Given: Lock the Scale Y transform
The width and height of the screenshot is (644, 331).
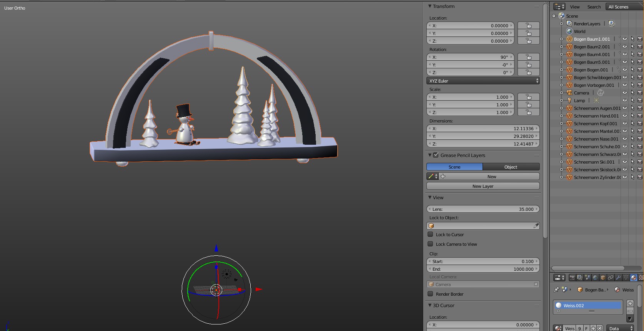Looking at the screenshot, I should (529, 105).
